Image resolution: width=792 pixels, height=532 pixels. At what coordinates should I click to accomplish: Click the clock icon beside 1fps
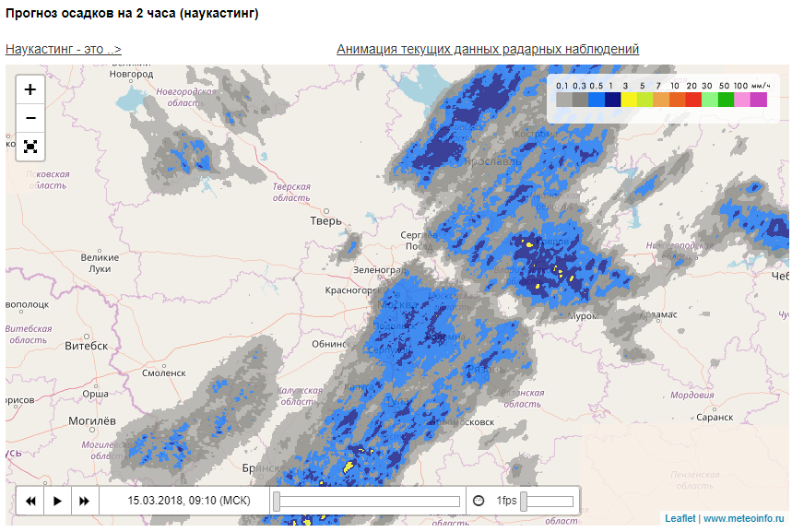coord(479,501)
